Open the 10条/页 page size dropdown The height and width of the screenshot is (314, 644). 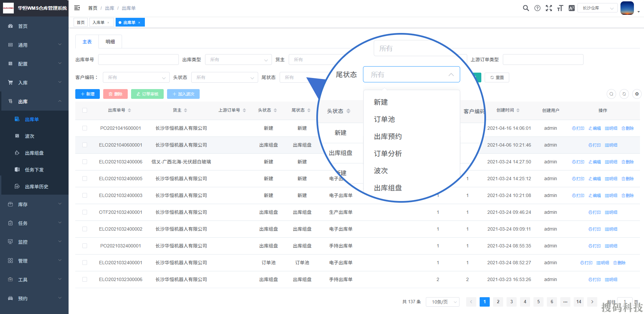pos(443,302)
